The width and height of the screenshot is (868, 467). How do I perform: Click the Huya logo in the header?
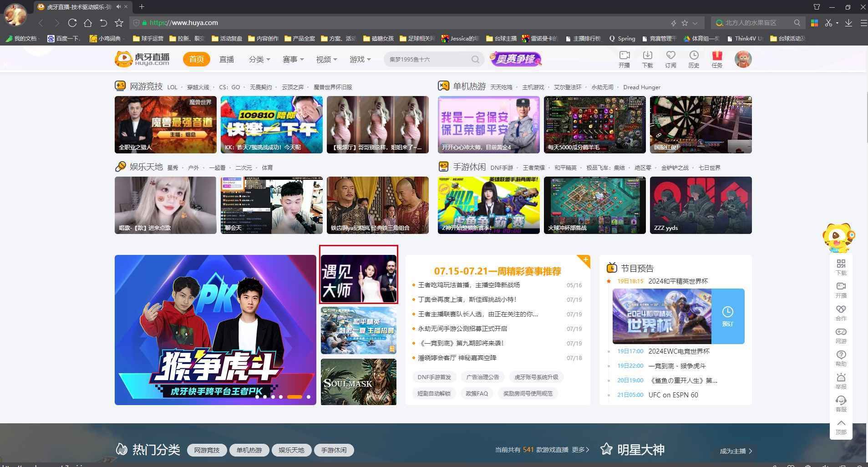click(x=142, y=59)
